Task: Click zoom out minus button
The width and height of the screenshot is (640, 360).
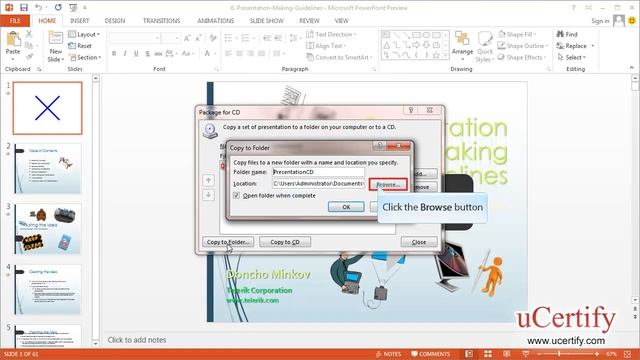Action: coord(539,354)
